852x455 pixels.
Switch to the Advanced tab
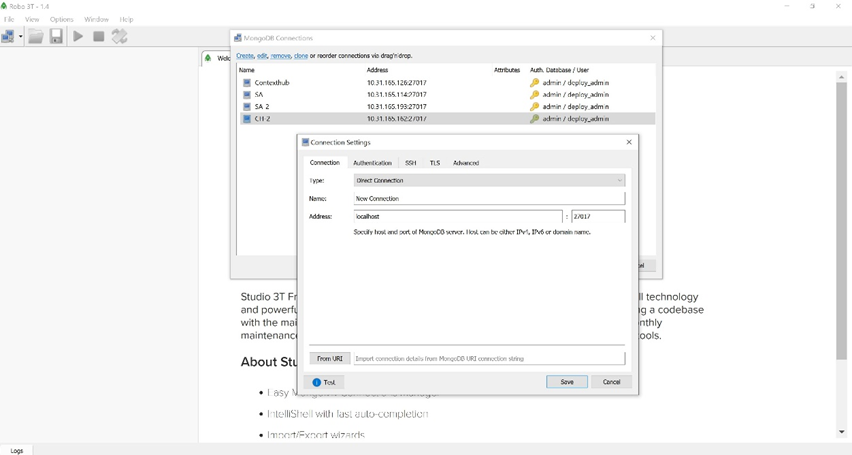[466, 163]
